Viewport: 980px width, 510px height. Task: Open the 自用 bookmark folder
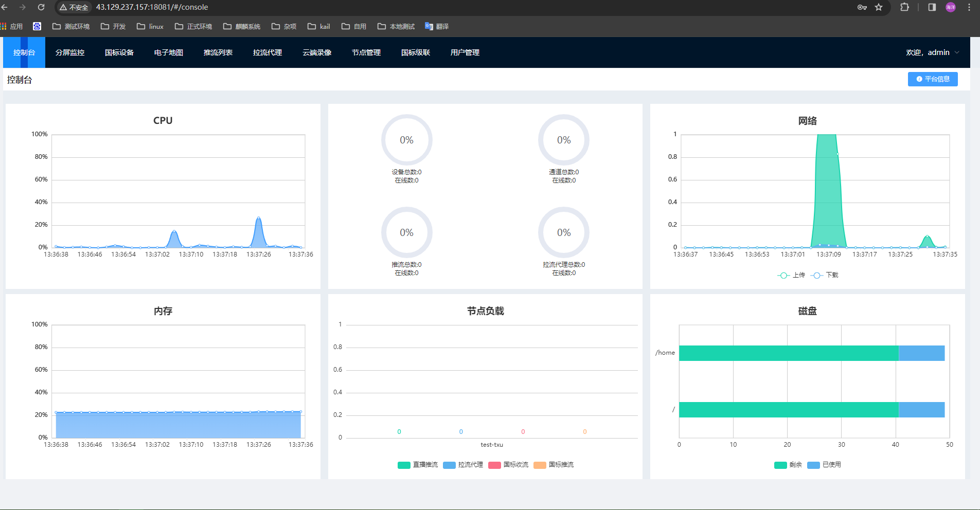coord(354,26)
